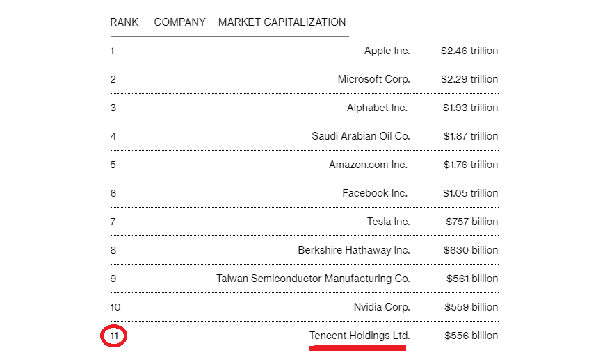Select Berkshire Hathaway Inc. entry
Screen dimensions: 589x364
pyautogui.click(x=353, y=250)
